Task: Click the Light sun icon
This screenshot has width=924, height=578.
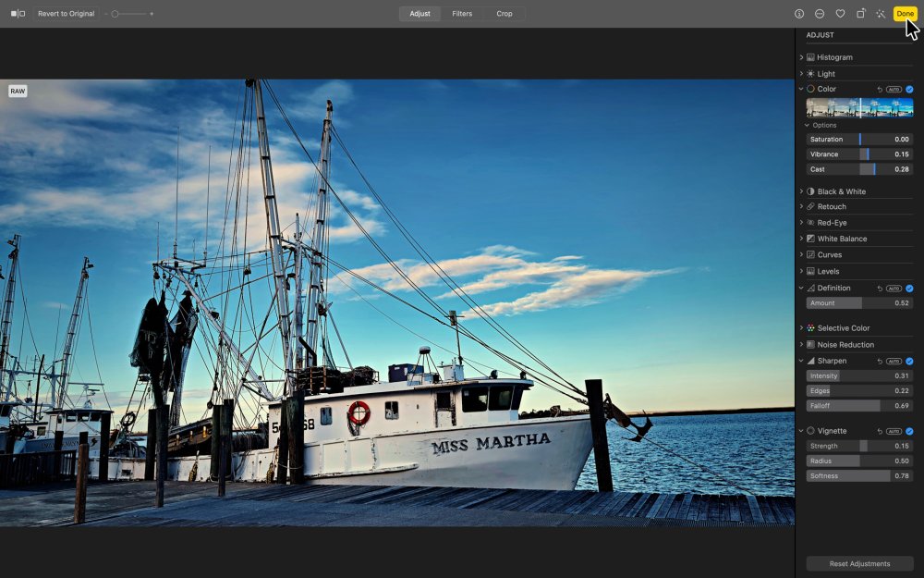Action: [x=811, y=74]
